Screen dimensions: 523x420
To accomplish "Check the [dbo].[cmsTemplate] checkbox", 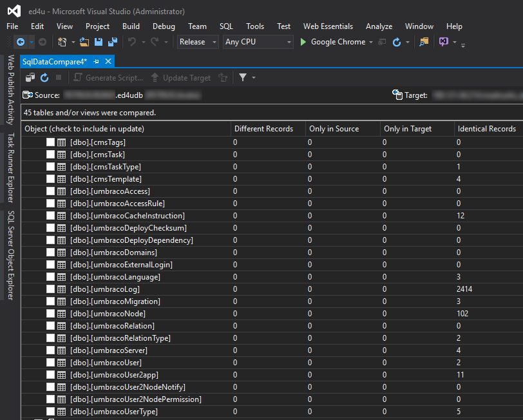I will pos(50,179).
